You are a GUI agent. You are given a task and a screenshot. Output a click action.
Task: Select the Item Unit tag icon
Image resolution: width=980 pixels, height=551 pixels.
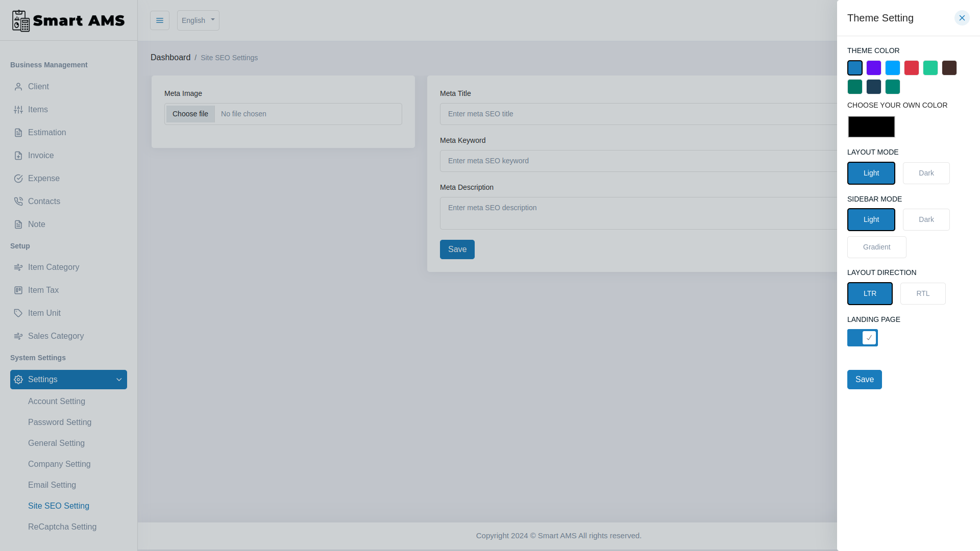pos(18,313)
